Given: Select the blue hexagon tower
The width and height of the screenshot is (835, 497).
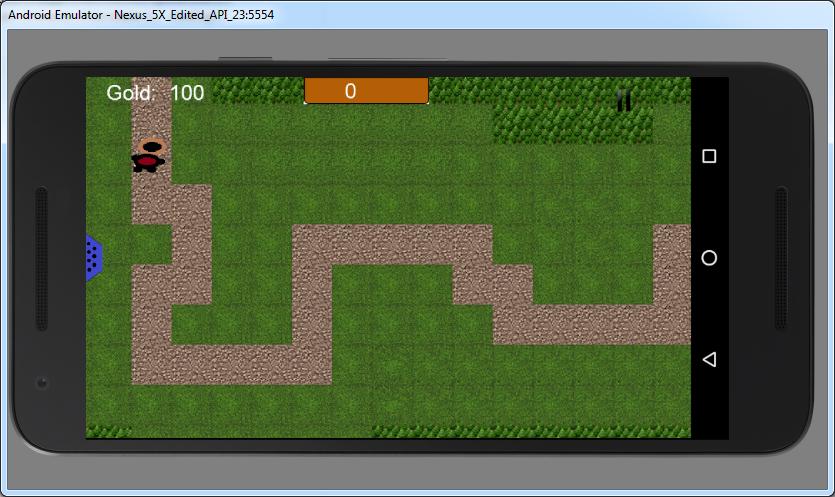Looking at the screenshot, I should point(93,258).
